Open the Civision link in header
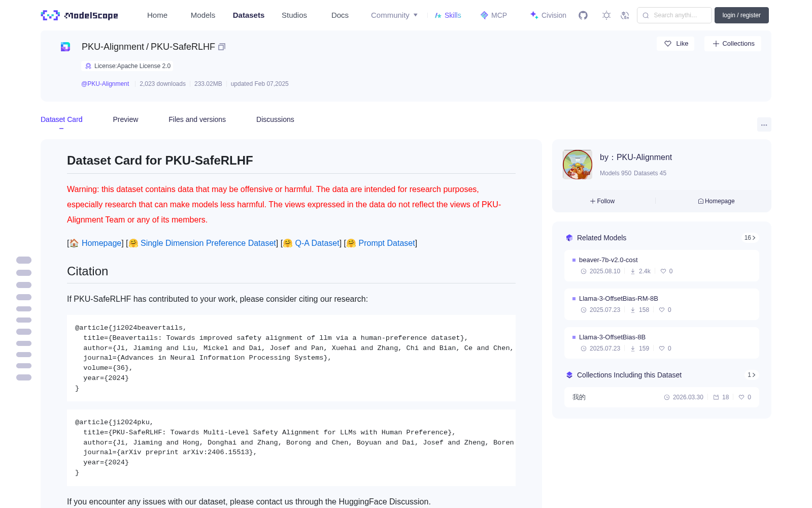Image resolution: width=812 pixels, height=508 pixels. 548,15
